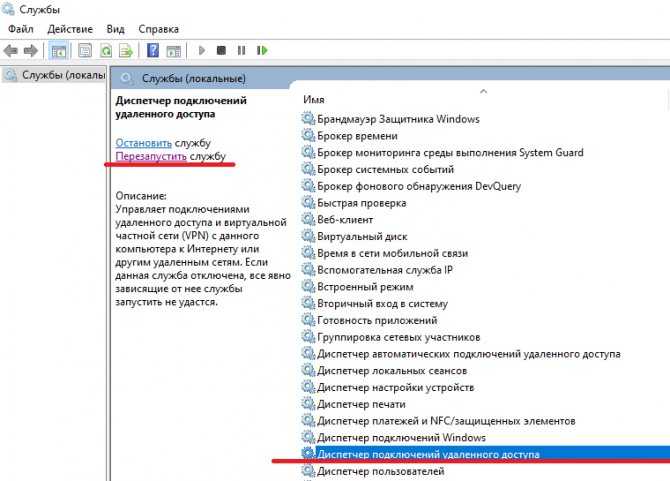Image resolution: width=670 pixels, height=481 pixels.
Task: Select Брандмауэр Защитника Windows service name
Action: point(398,119)
